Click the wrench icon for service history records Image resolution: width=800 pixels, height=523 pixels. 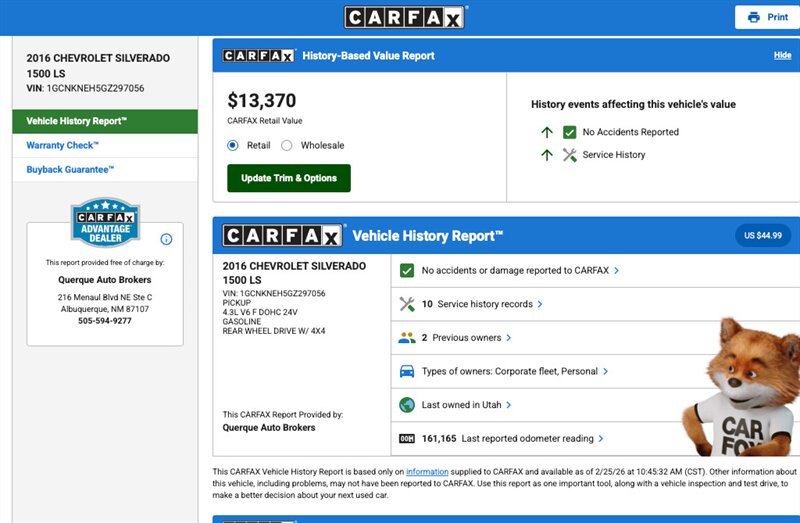tap(407, 304)
